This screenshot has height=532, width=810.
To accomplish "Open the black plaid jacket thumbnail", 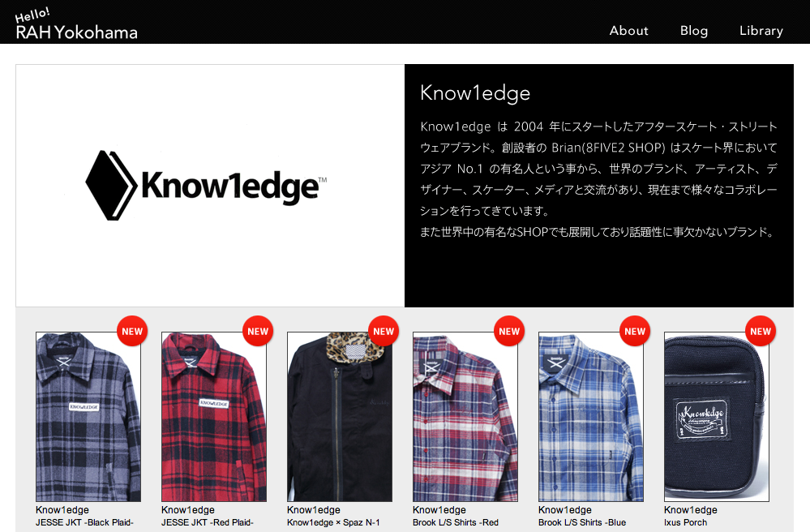I will point(88,417).
